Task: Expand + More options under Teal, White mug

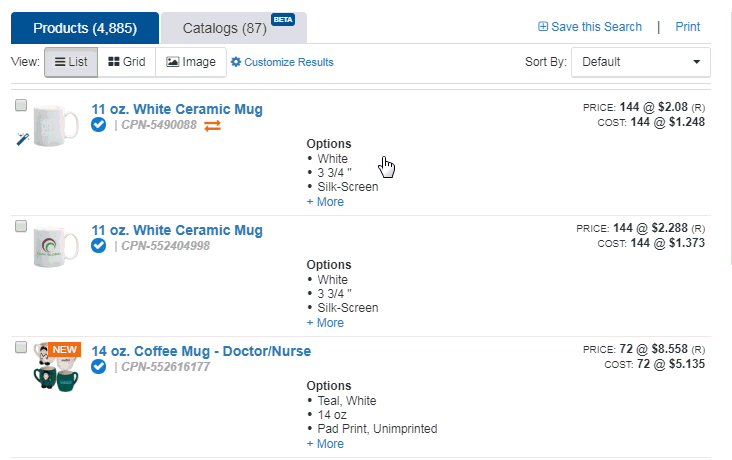Action: tap(325, 444)
